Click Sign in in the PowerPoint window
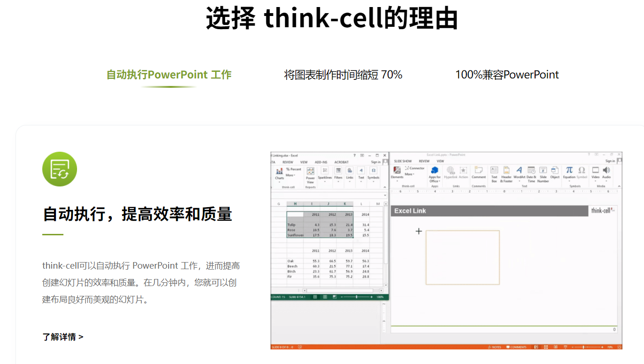This screenshot has height=364, width=644. pyautogui.click(x=610, y=161)
